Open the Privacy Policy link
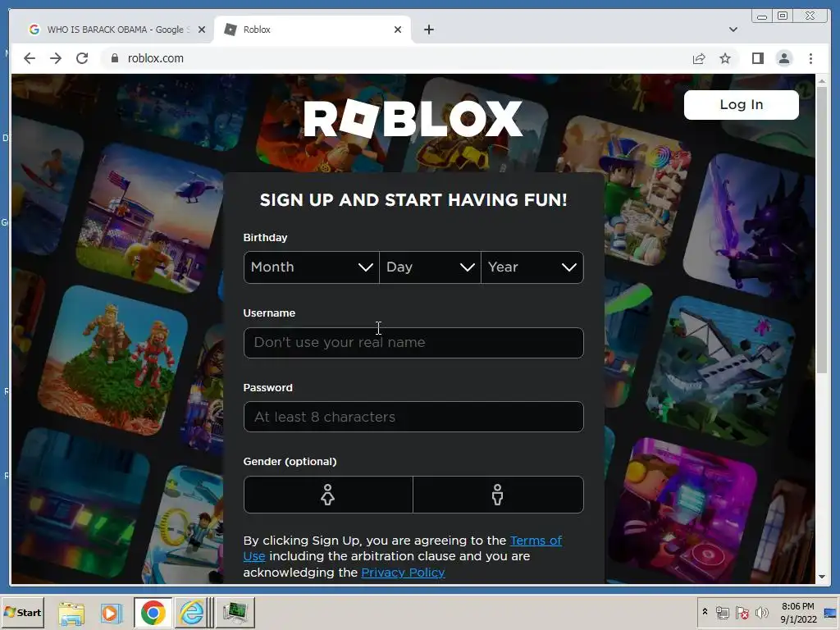The width and height of the screenshot is (840, 630). tap(403, 572)
